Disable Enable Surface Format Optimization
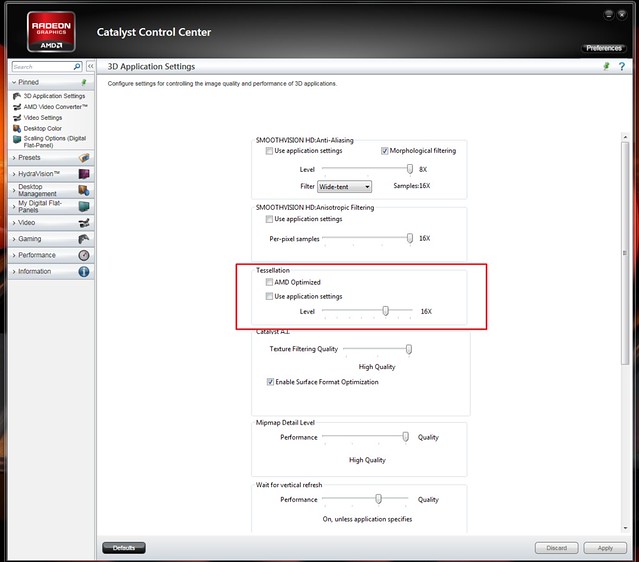Screen dimensions: 639x562 270,382
